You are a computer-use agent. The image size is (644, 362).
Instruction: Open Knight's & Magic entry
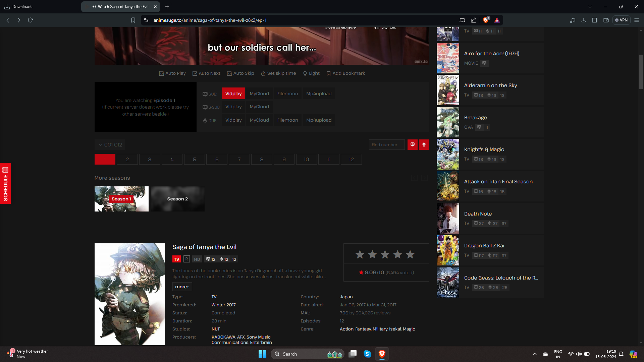pyautogui.click(x=490, y=154)
